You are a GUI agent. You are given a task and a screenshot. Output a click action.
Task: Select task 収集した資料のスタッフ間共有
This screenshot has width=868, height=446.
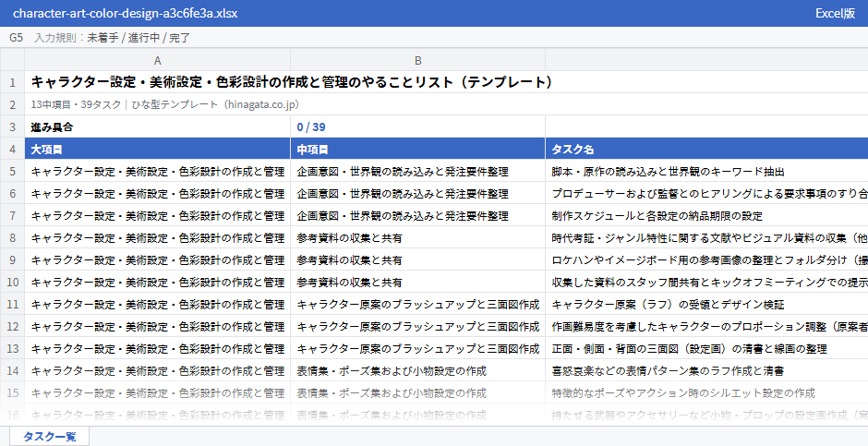pos(707,282)
